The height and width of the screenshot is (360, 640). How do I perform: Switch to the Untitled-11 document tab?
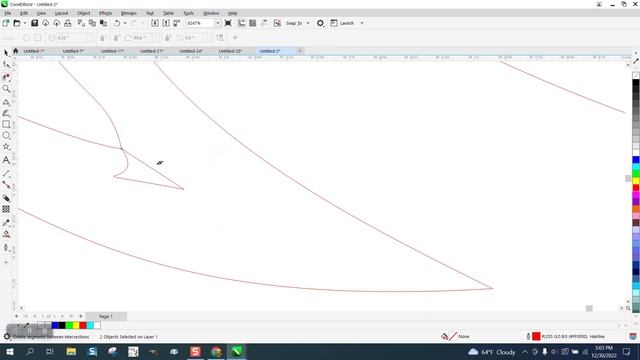click(112, 51)
